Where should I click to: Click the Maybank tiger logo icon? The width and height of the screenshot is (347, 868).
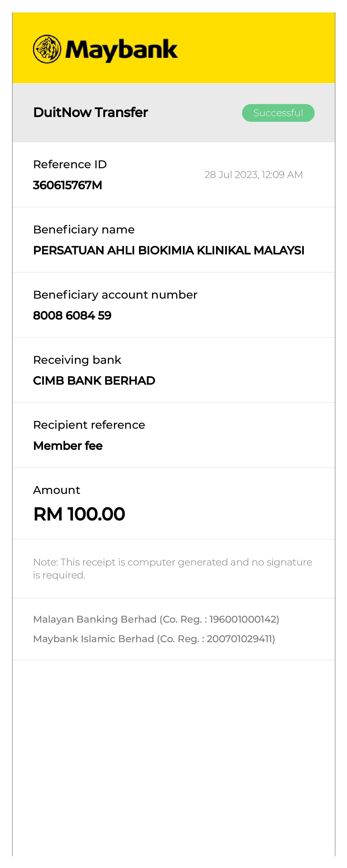coord(47,49)
